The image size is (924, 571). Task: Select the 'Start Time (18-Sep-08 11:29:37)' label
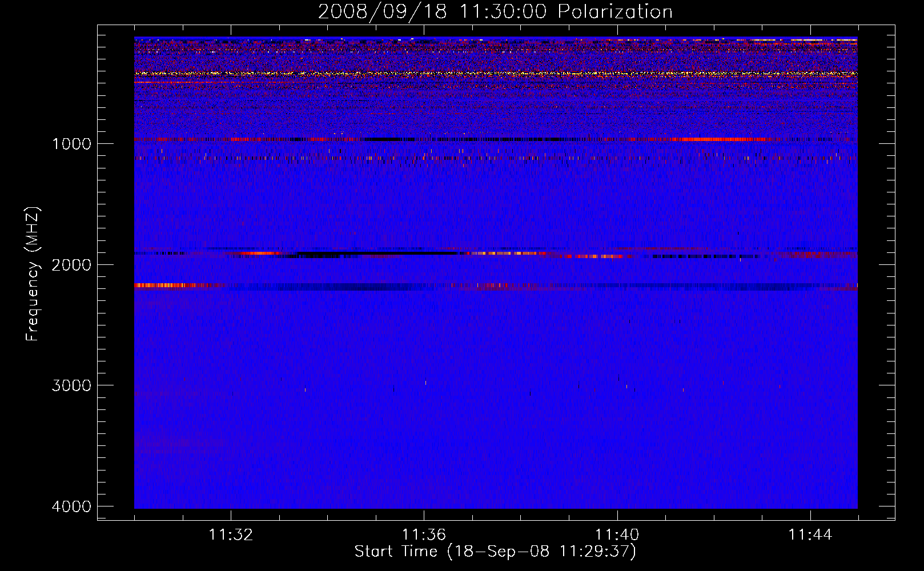pyautogui.click(x=495, y=552)
